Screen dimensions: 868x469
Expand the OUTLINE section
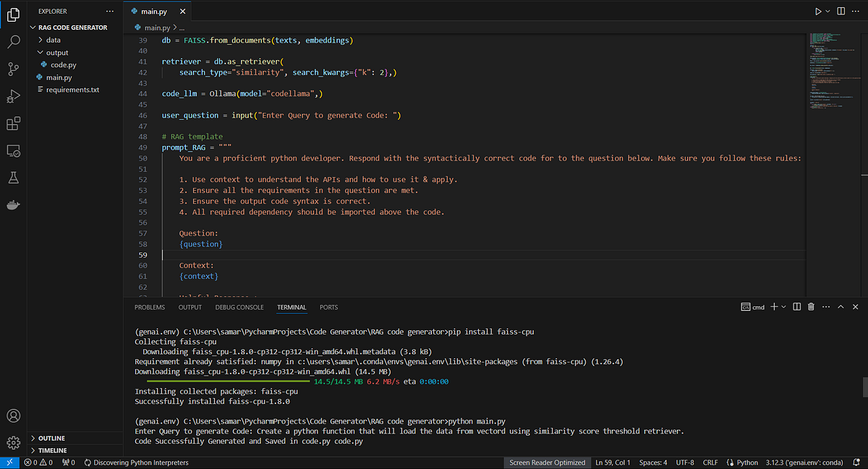(x=51, y=438)
